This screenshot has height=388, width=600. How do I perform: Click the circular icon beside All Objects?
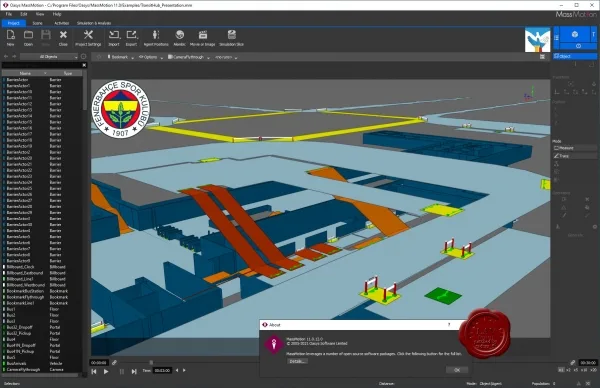[x=83, y=57]
